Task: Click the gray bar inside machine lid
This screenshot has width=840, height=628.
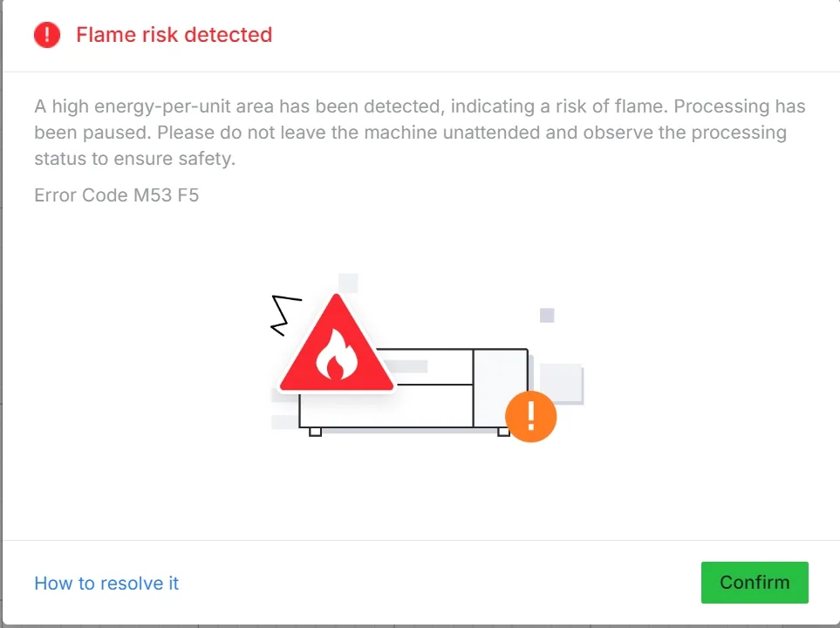Action: (406, 366)
